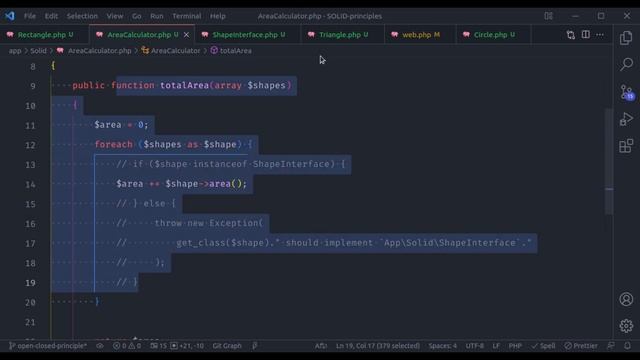Split the editor to the right

(x=585, y=35)
